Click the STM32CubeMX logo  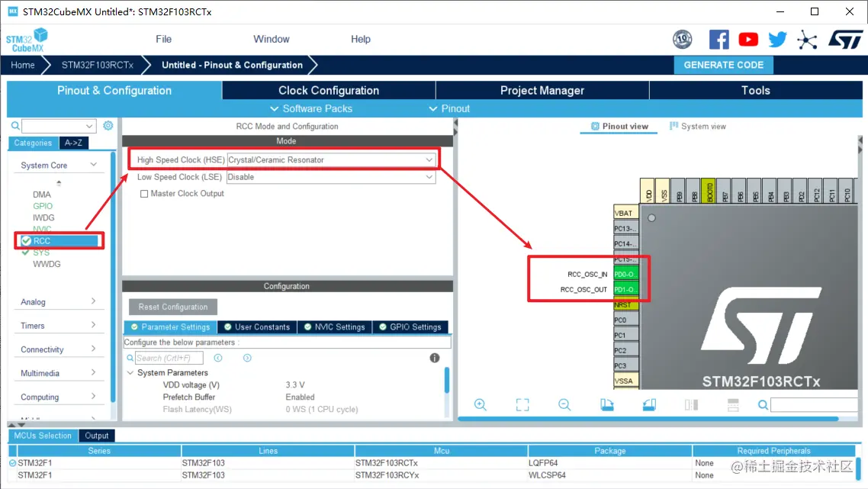pos(27,40)
